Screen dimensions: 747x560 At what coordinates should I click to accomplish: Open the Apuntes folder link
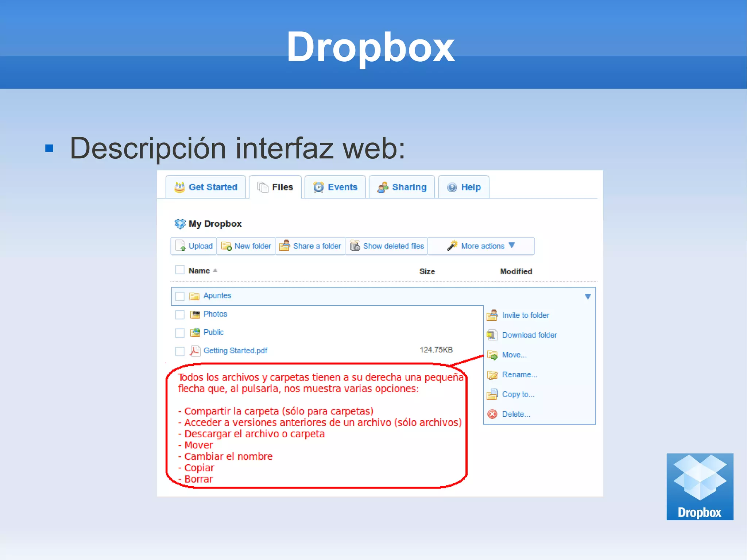[217, 296]
